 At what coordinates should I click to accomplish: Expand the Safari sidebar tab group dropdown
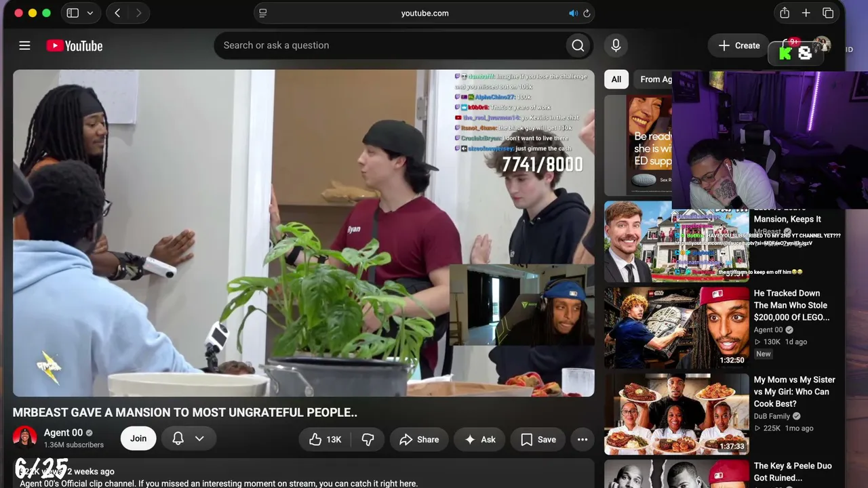pos(90,13)
